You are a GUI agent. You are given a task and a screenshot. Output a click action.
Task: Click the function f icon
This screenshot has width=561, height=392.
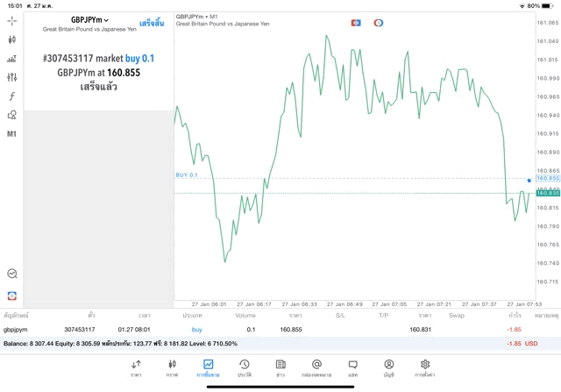(11, 96)
